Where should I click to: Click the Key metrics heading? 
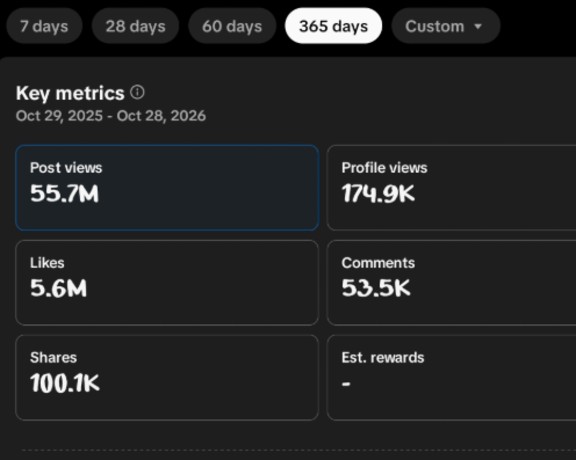[70, 93]
